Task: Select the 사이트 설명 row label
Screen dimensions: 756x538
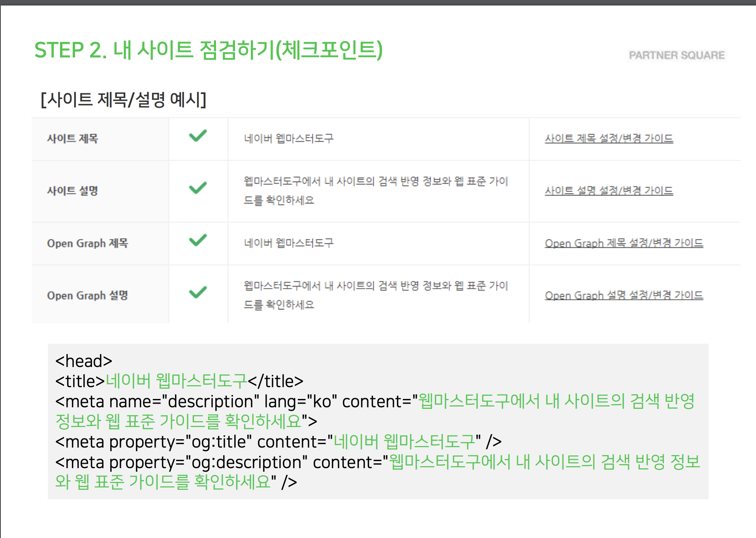Action: coord(72,191)
